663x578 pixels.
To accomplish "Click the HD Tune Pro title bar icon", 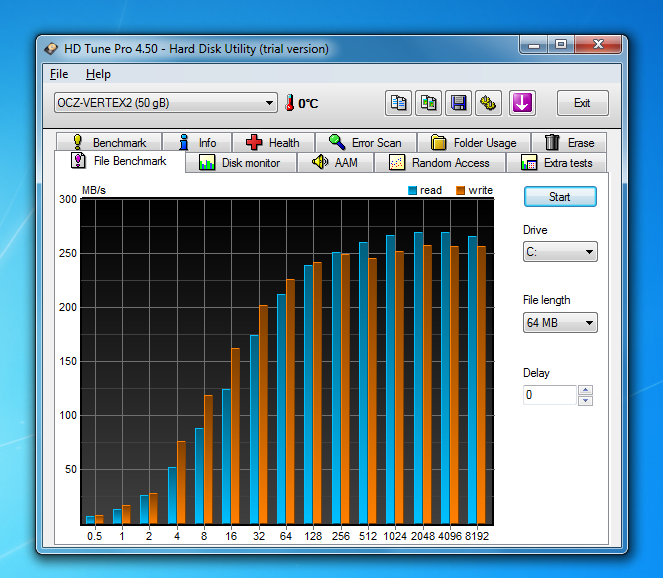I will [x=52, y=48].
